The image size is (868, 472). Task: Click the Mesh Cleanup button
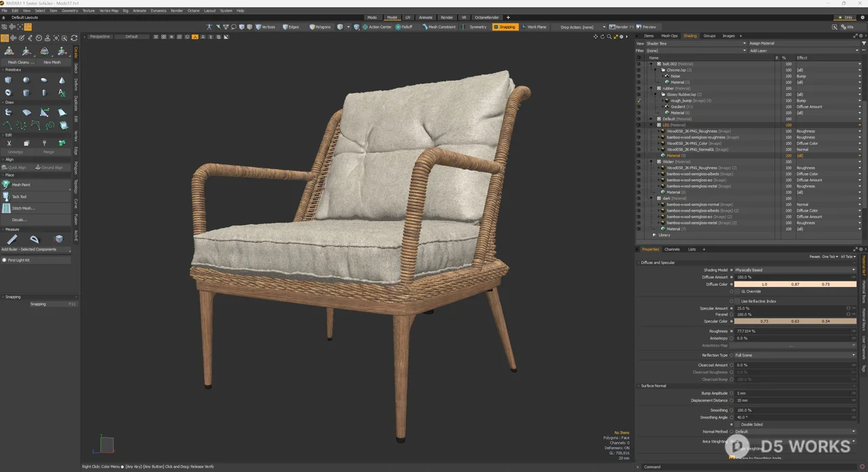[18, 62]
